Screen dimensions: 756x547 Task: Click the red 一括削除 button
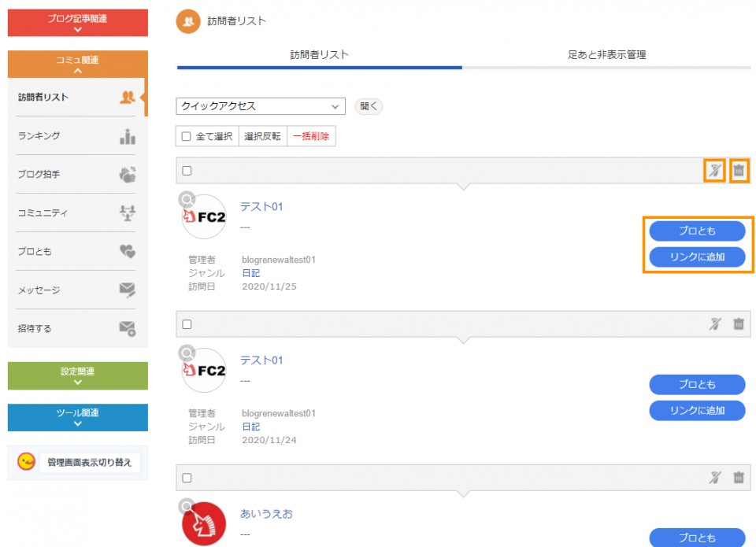(312, 137)
